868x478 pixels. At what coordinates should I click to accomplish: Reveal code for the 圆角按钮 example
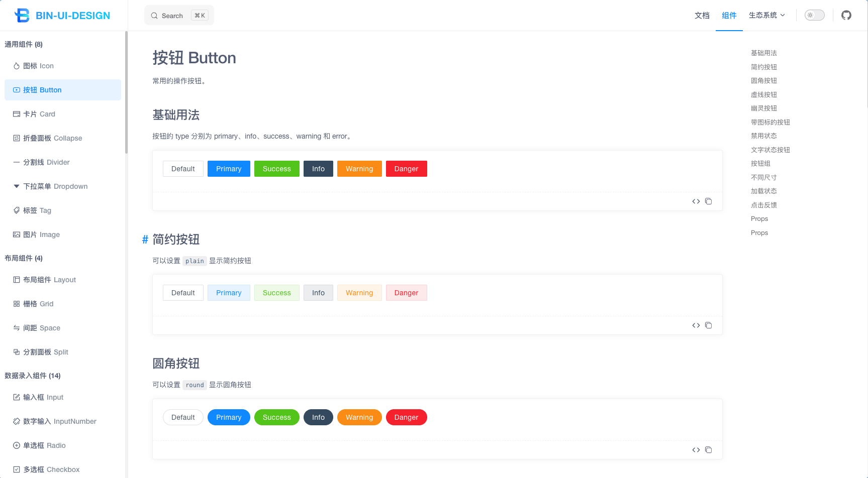(696, 449)
